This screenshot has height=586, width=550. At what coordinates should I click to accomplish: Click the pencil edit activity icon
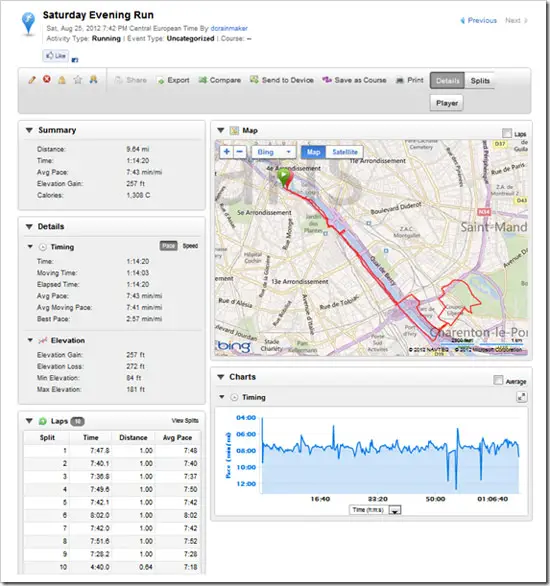(32, 80)
